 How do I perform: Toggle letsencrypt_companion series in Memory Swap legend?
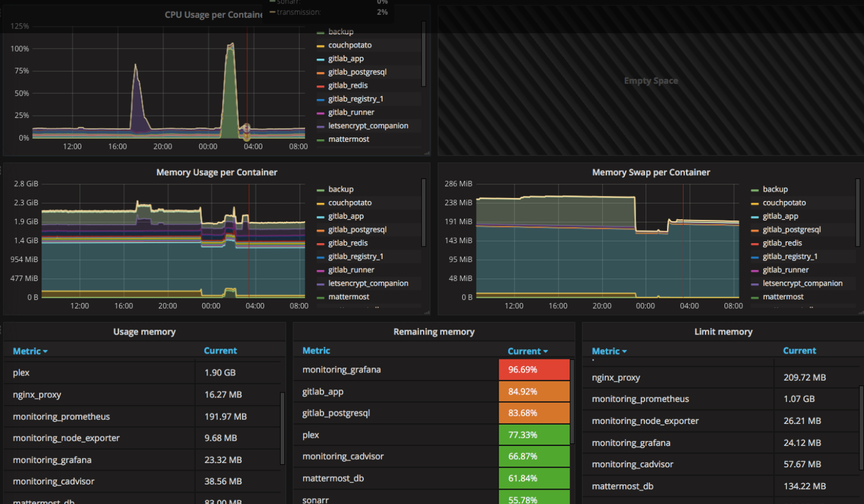(x=802, y=283)
